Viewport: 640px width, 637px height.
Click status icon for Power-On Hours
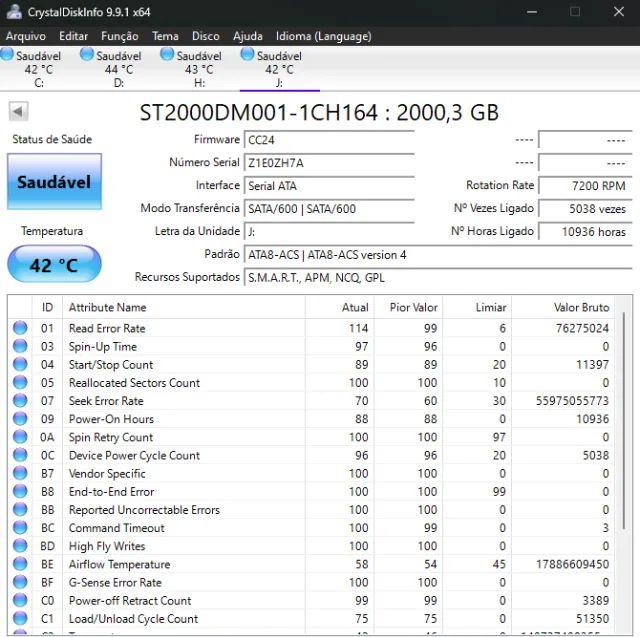click(20, 419)
